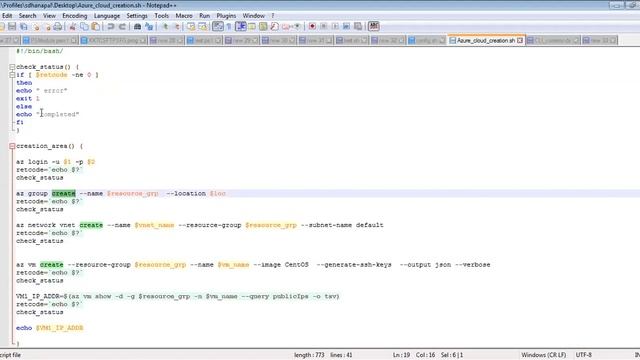Open Find with the binoculars icon
640x360 pixels.
click(x=138, y=27)
